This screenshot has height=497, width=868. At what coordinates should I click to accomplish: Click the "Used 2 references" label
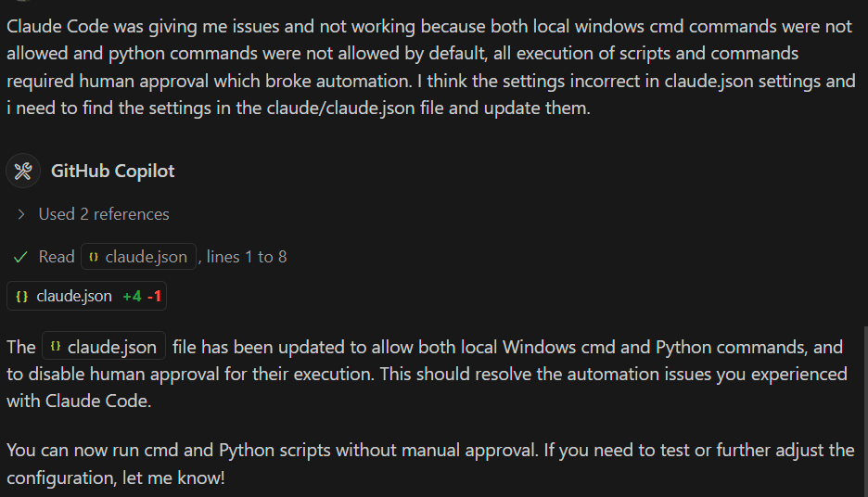(104, 214)
